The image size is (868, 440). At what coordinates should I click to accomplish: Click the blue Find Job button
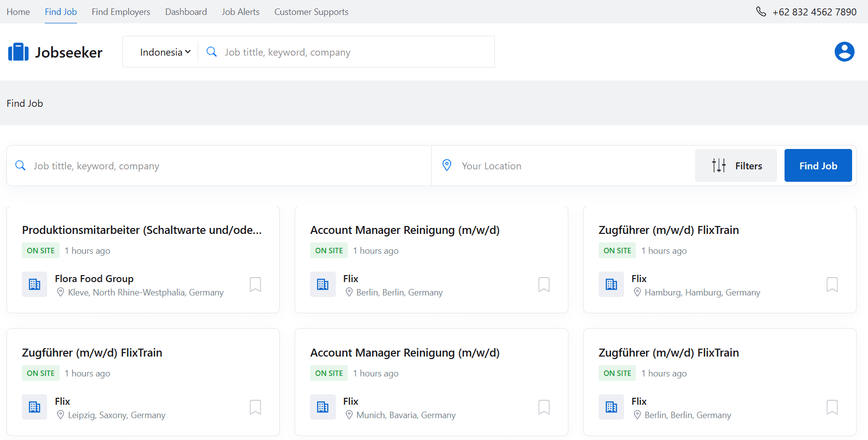818,165
